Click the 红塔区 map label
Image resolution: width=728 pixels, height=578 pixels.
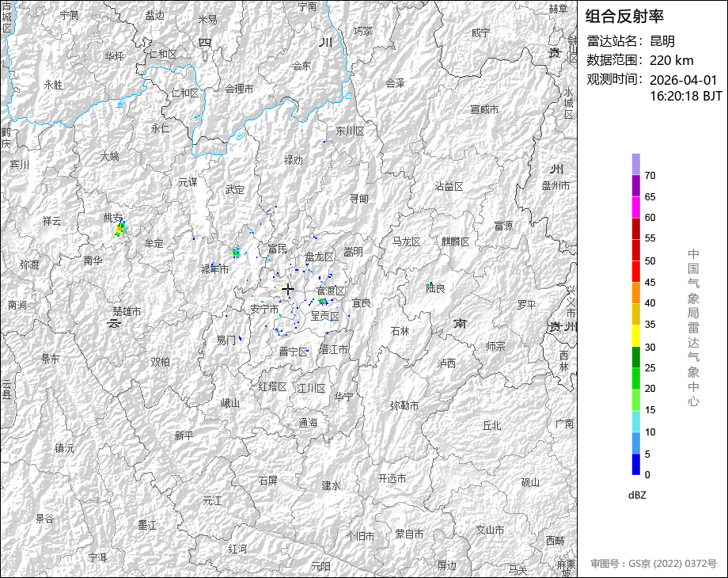pos(272,386)
